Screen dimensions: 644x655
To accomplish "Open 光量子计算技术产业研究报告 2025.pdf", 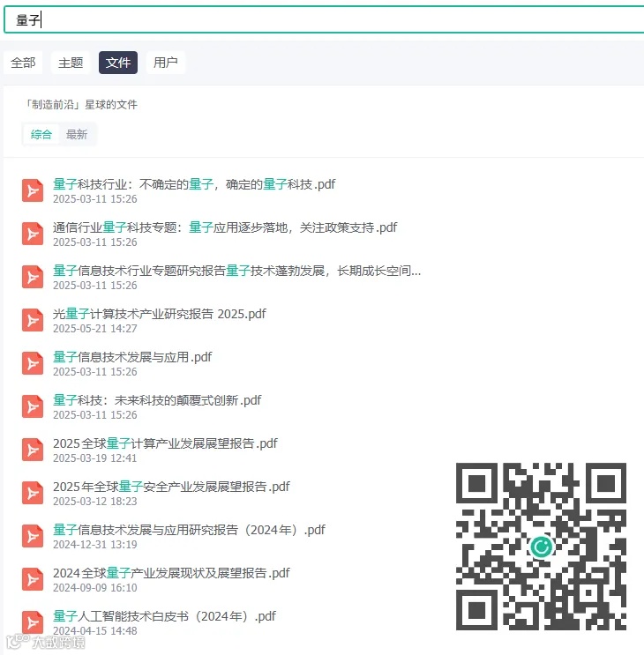I will point(160,314).
